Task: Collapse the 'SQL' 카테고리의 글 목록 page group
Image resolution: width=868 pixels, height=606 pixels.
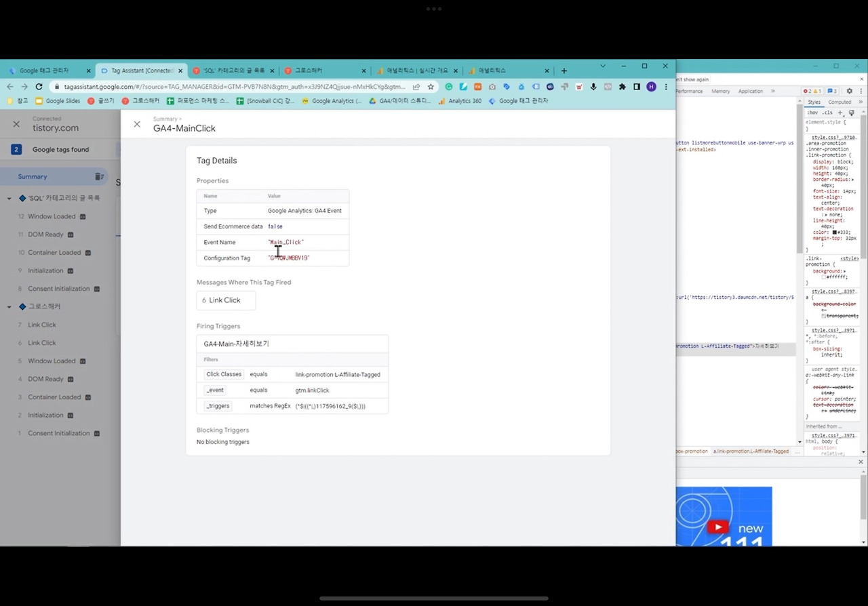Action: click(9, 199)
